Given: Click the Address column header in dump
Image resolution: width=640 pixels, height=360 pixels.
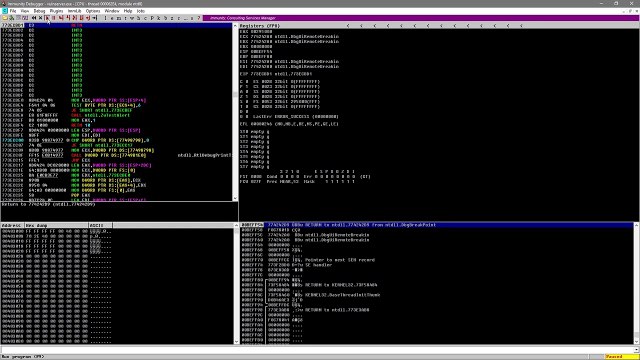Looking at the screenshot, I should pos(12,225).
